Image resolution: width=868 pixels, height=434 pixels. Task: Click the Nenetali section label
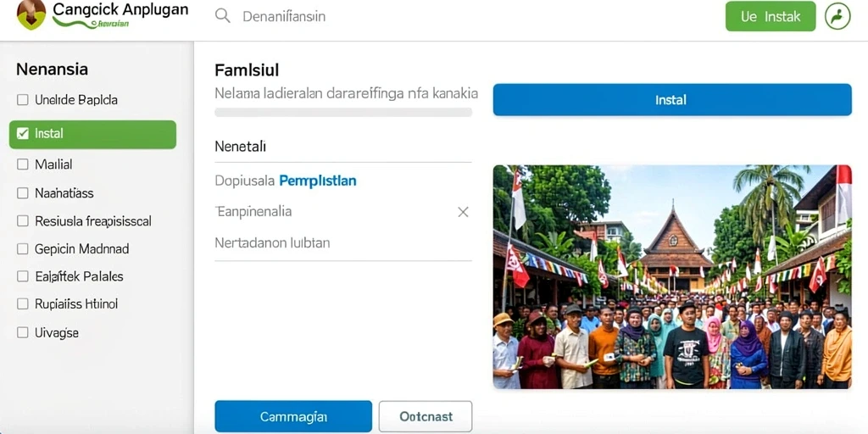pyautogui.click(x=240, y=147)
